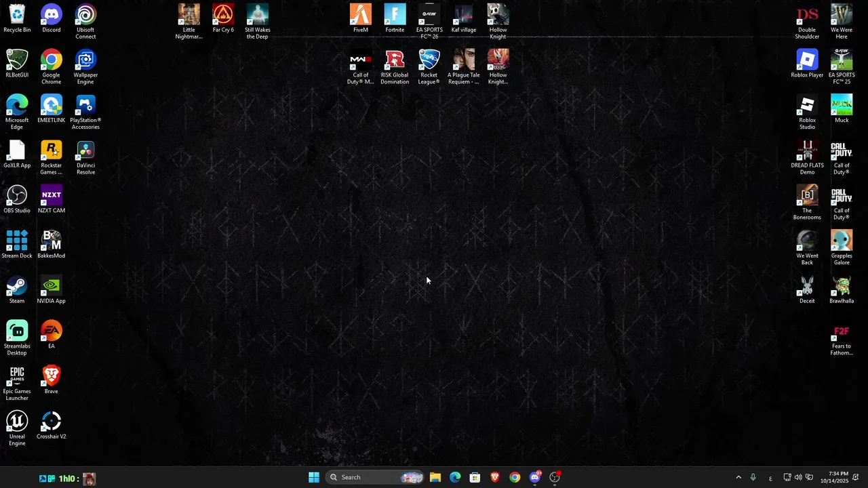The height and width of the screenshot is (488, 868).
Task: Open the NVIDIA App shortcut
Action: point(51,290)
